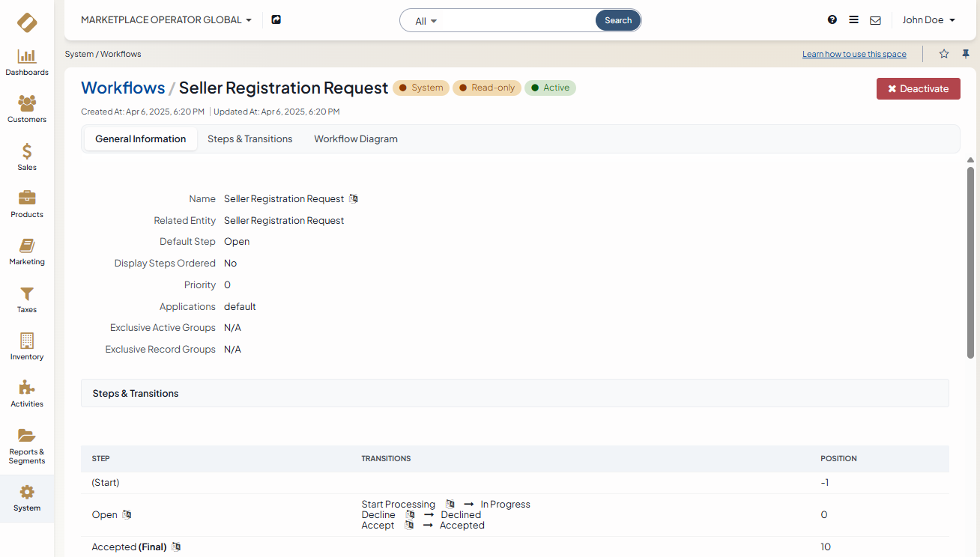The height and width of the screenshot is (557, 980).
Task: Open the Reports & Segments sidebar menu
Action: [27, 446]
